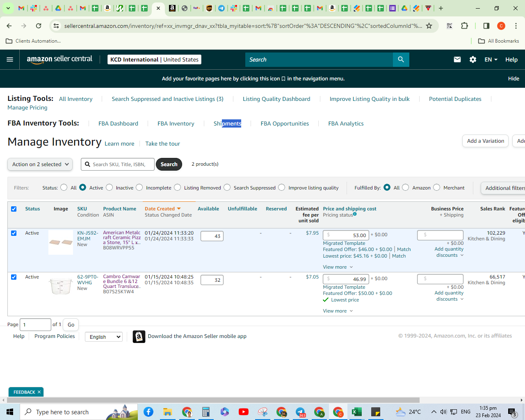Viewport: 525px width, 420px height.
Task: Uncheck the American Metalcraft Pizza Stone row
Action: tap(14, 233)
